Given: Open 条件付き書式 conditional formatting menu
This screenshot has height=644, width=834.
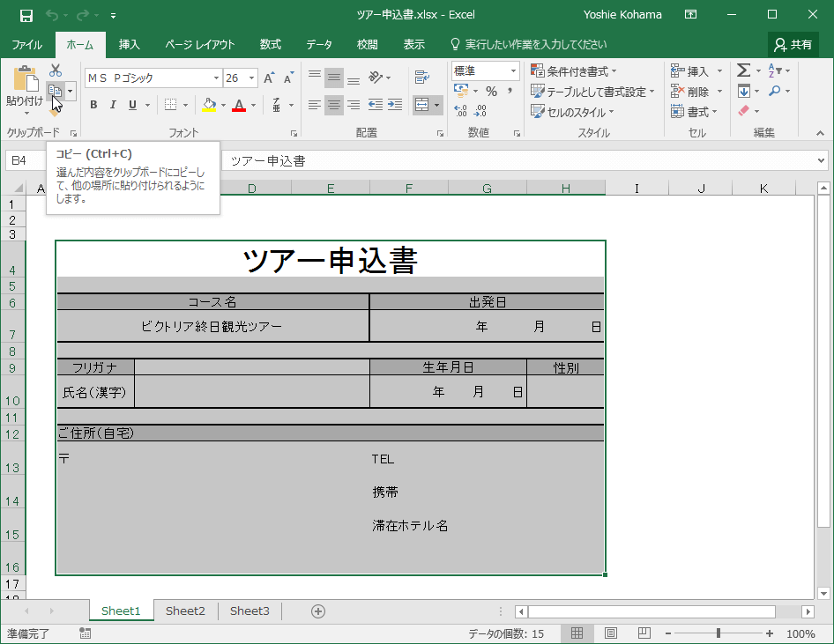Looking at the screenshot, I should tap(573, 71).
